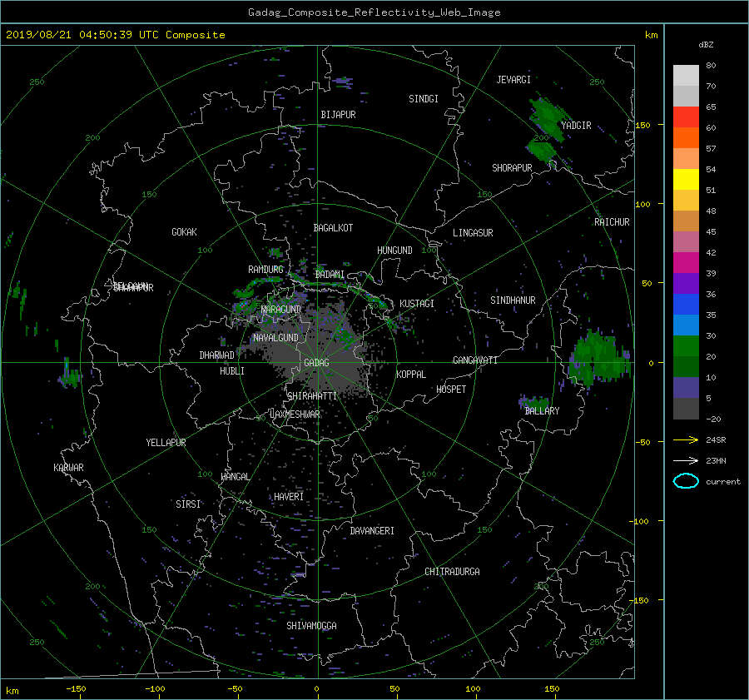Image resolution: width=749 pixels, height=700 pixels.
Task: Click the SINDHANUR city label
Action: pos(513,300)
